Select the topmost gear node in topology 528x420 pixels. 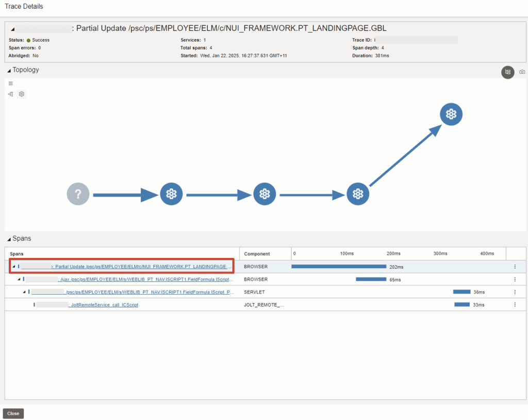pos(451,114)
